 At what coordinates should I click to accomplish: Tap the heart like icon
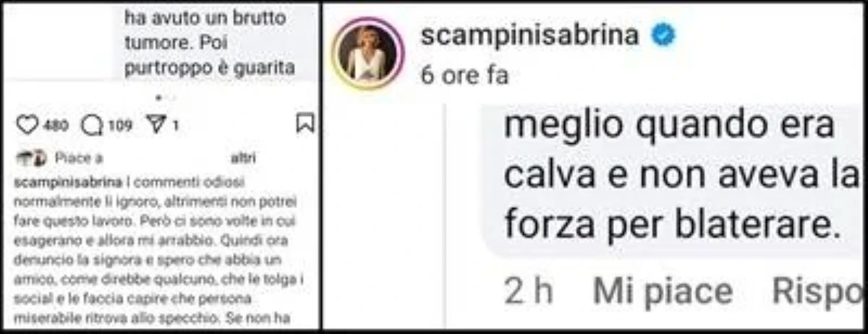(27, 125)
